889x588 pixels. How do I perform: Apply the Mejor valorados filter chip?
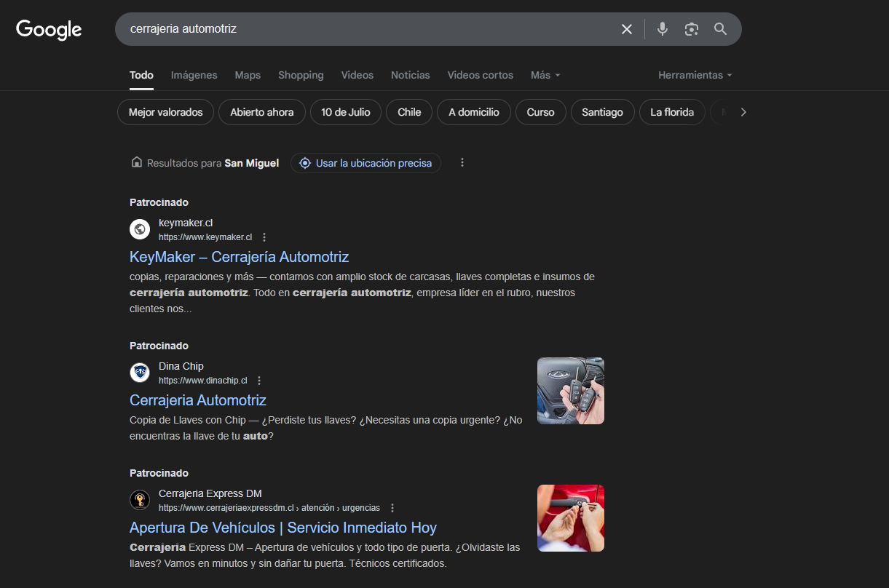pyautogui.click(x=165, y=112)
